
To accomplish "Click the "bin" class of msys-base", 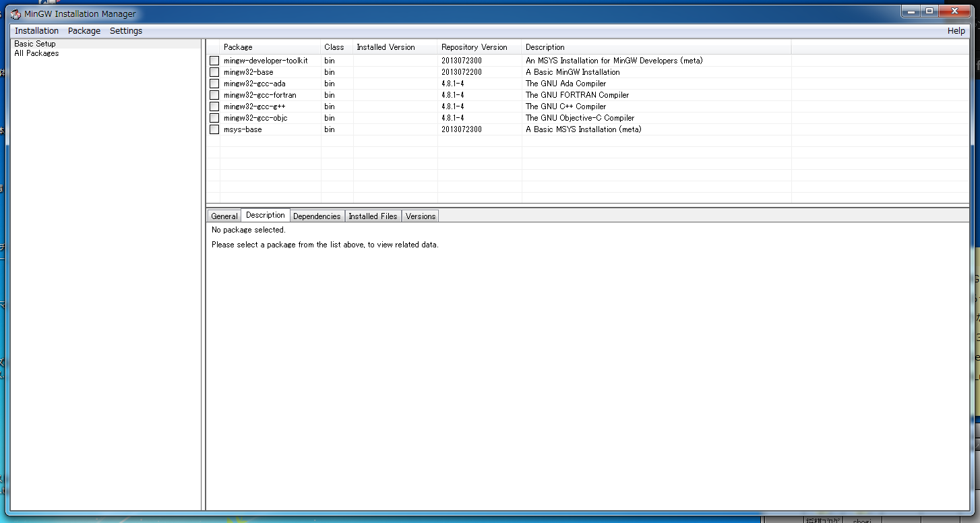I will [x=330, y=129].
